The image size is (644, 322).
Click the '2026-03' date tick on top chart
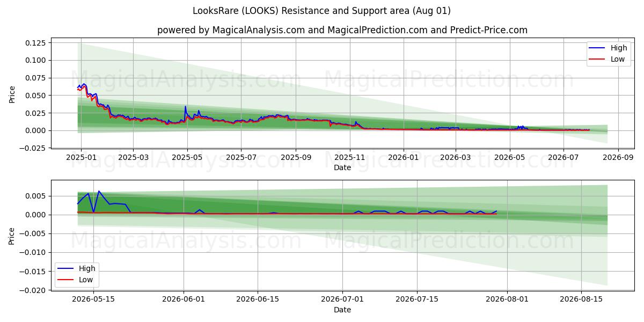coord(456,157)
